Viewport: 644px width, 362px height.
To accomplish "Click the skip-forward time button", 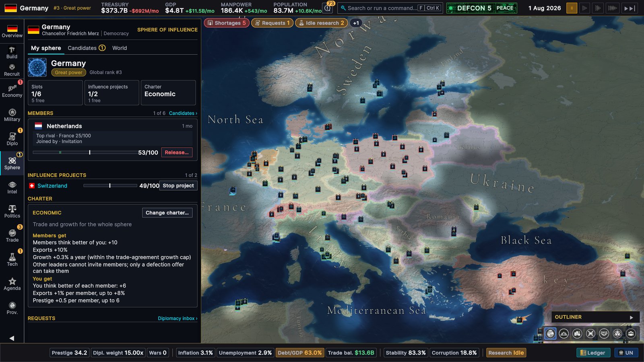I will pos(630,8).
